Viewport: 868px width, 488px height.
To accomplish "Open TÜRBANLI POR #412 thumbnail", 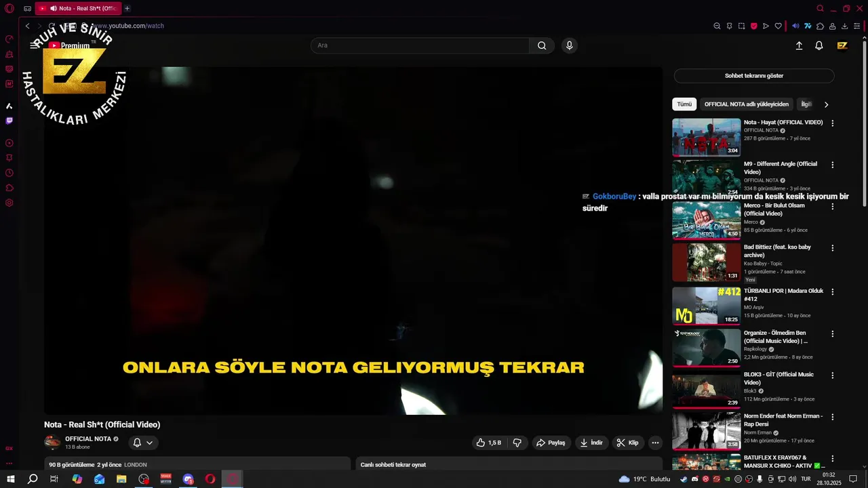I will point(707,306).
